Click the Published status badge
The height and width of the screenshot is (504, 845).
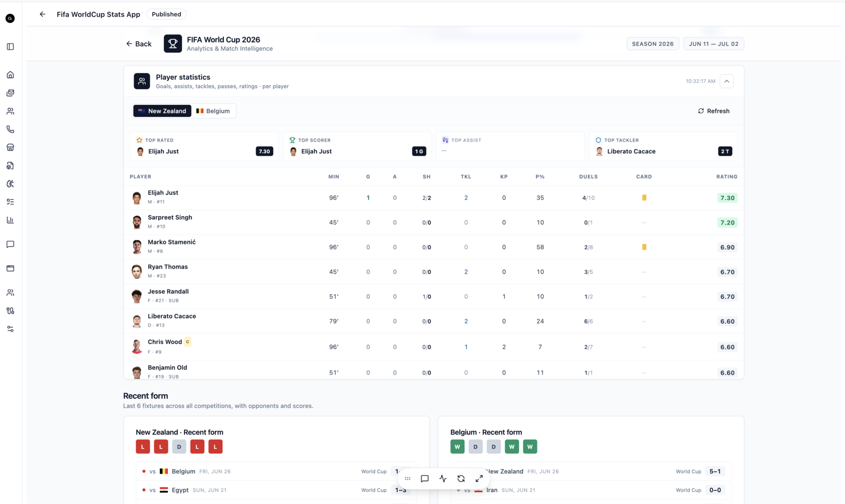166,14
